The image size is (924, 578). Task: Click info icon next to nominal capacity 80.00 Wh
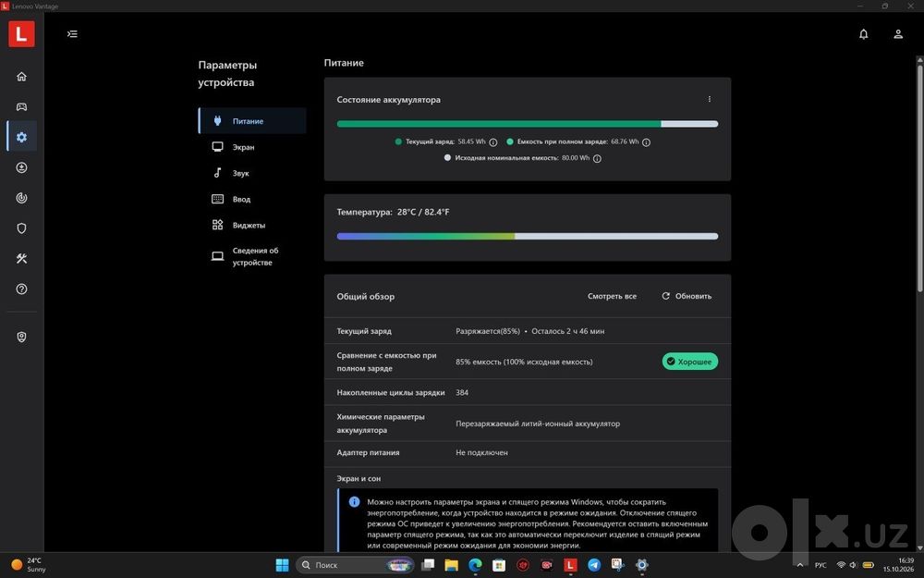(x=597, y=159)
